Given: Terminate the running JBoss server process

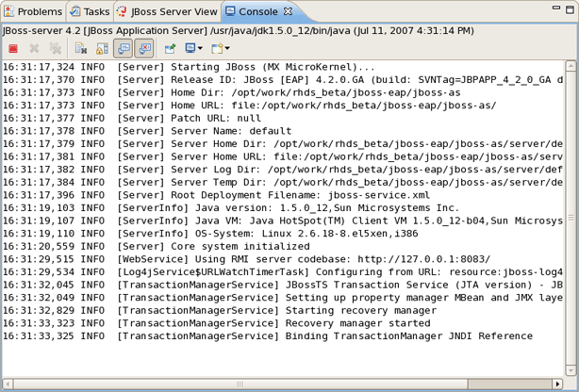Looking at the screenshot, I should tap(13, 48).
